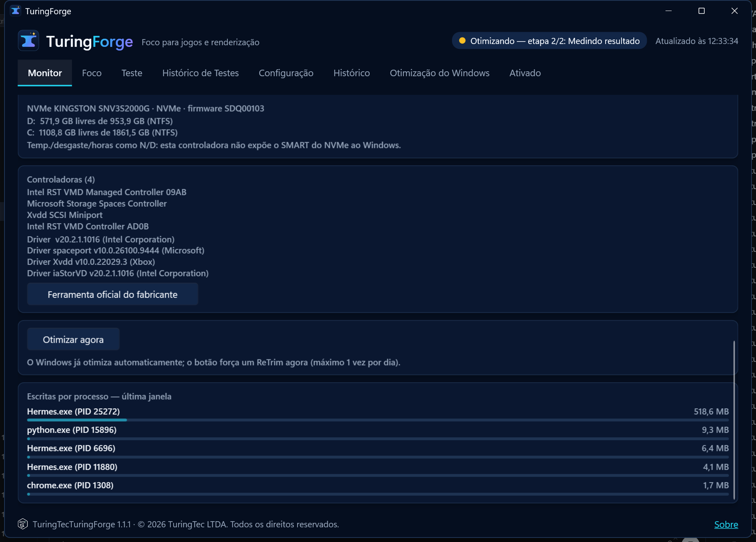The height and width of the screenshot is (542, 756).
Task: Click the TuringTec shield icon in footer
Action: click(x=23, y=524)
